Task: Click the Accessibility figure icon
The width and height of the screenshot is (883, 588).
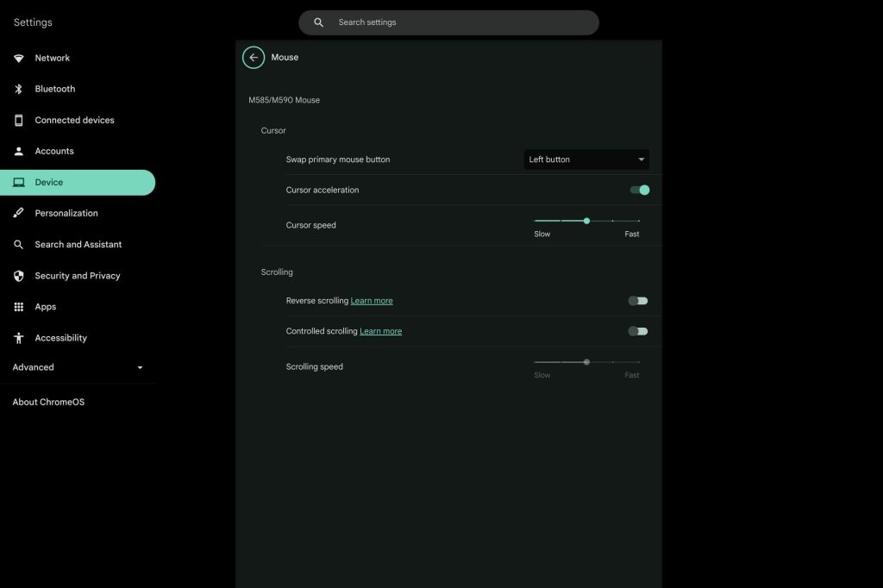Action: (19, 338)
